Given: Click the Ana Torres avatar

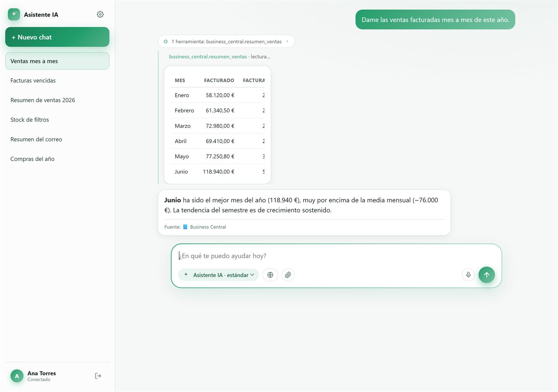Looking at the screenshot, I should (17, 376).
